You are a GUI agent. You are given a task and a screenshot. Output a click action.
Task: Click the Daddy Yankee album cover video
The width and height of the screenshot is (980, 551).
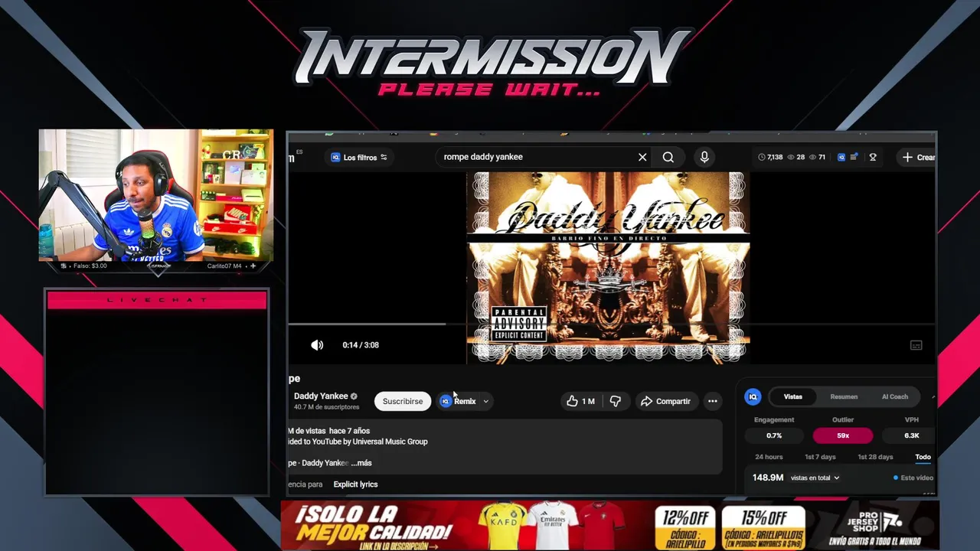(609, 266)
